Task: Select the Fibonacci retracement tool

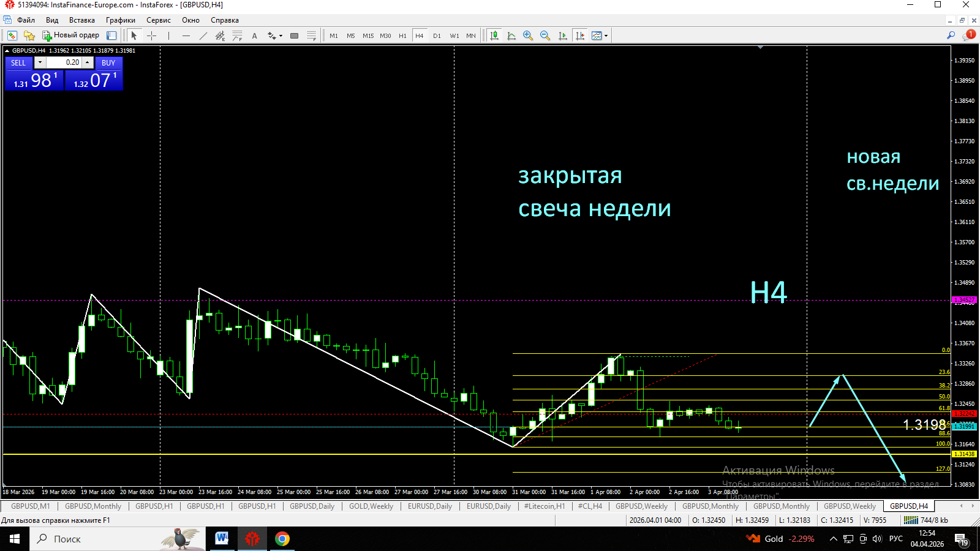Action: [237, 36]
